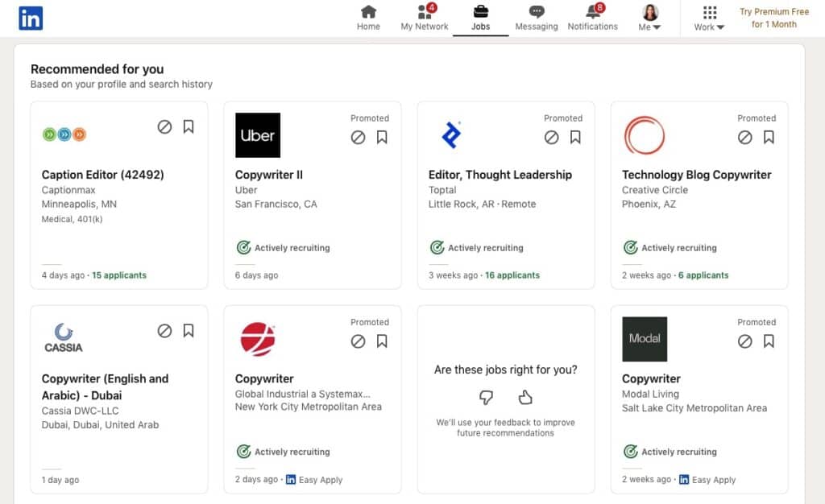Click Try Premium Free for 1 Month
Image resolution: width=825 pixels, height=504 pixels.
click(x=774, y=18)
